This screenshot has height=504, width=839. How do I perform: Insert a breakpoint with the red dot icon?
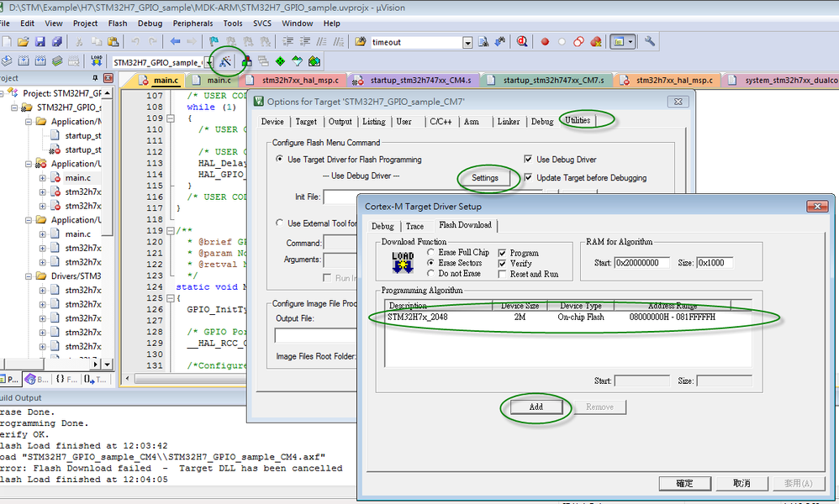pos(545,42)
